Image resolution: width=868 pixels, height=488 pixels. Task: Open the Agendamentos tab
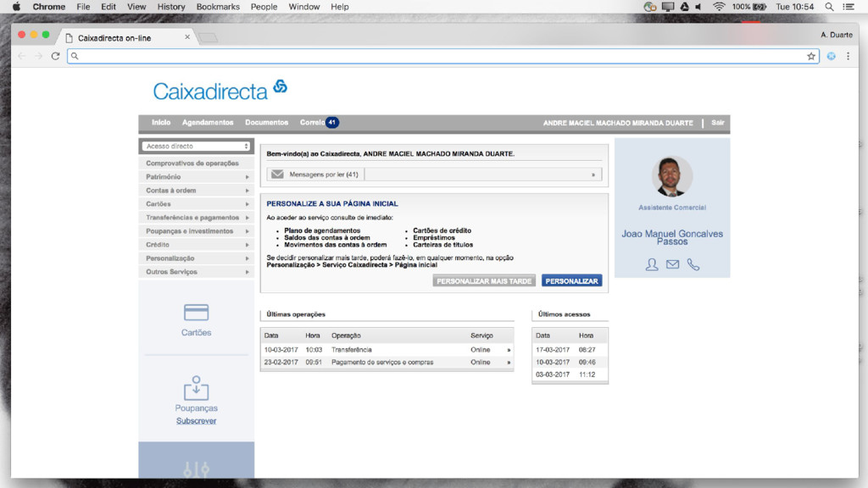click(x=208, y=122)
